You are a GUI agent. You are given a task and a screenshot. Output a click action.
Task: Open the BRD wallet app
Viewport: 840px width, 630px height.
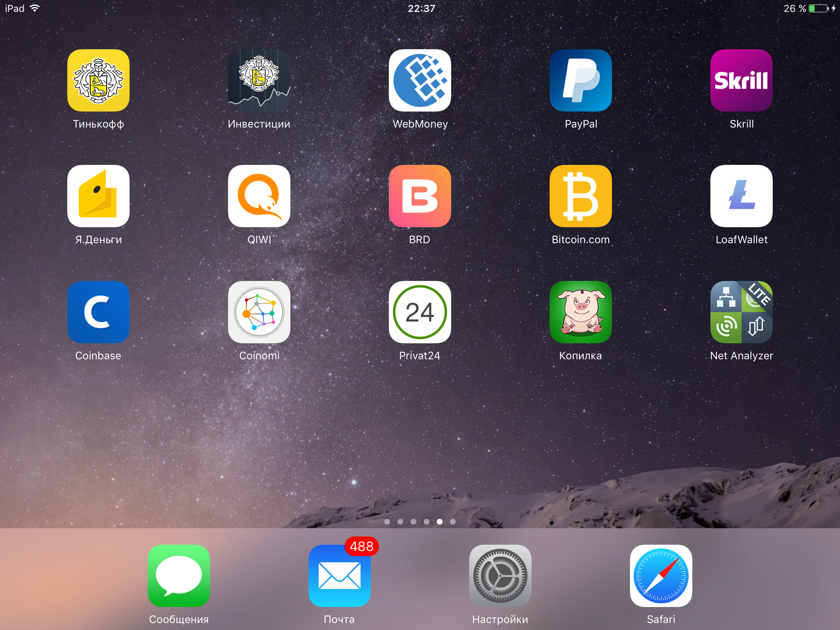tap(420, 196)
